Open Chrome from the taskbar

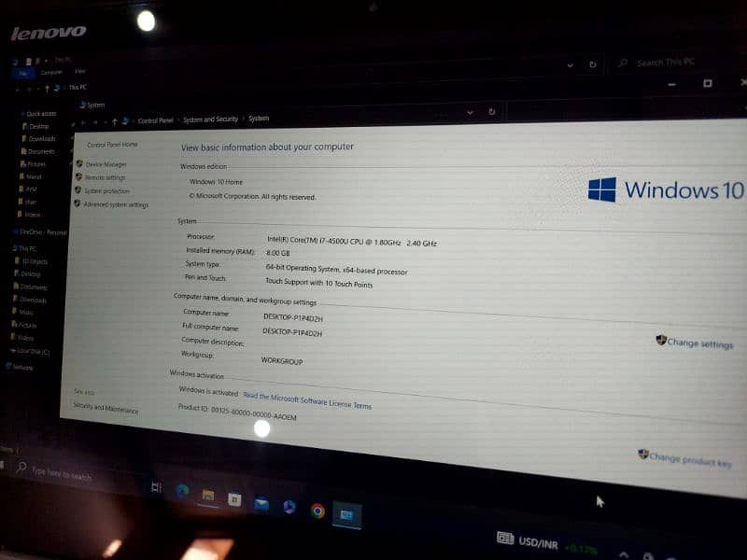(317, 511)
